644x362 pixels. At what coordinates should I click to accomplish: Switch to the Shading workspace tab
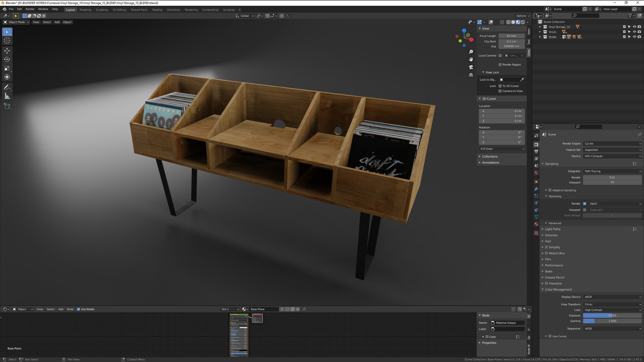157,10
